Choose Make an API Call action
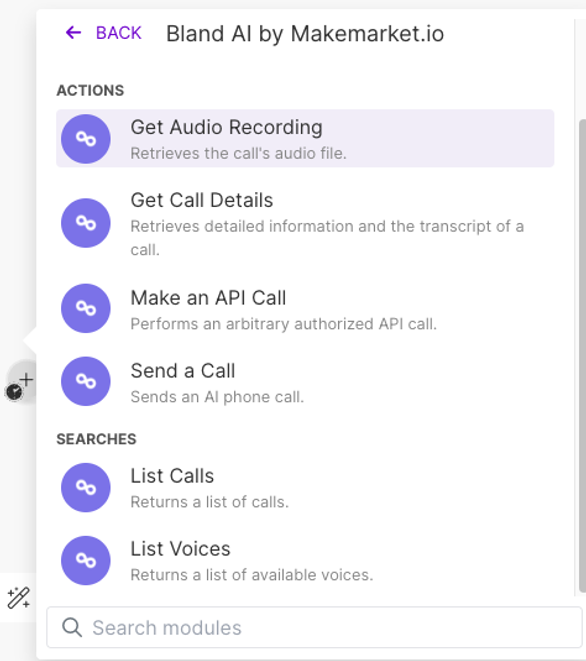This screenshot has width=586, height=661. tap(305, 308)
